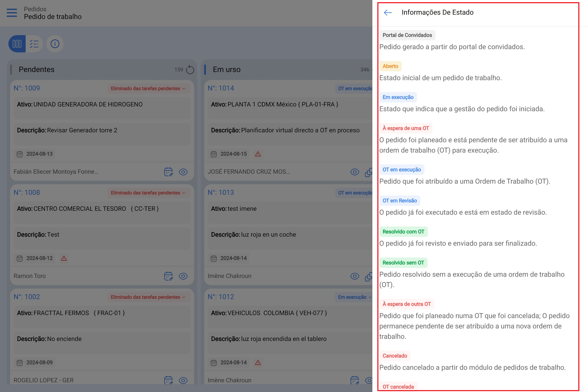The height and width of the screenshot is (392, 588).
Task: Click the copy icon on request 1014
Action: (x=369, y=172)
